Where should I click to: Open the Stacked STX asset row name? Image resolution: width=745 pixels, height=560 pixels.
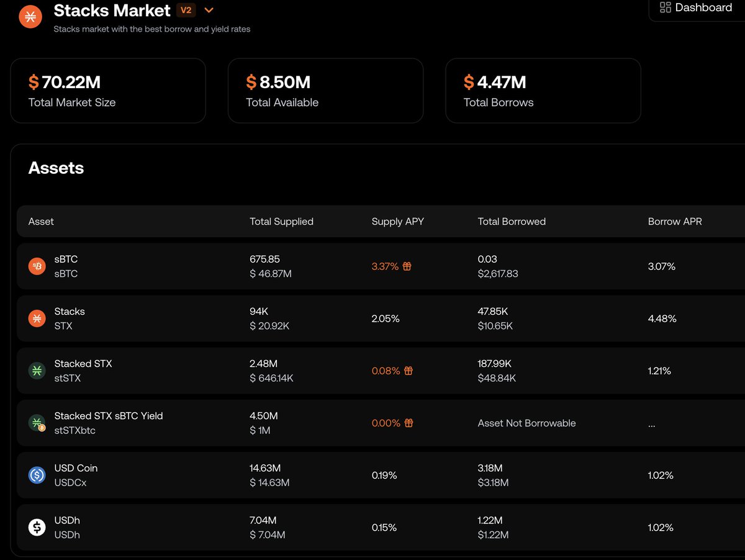click(83, 364)
